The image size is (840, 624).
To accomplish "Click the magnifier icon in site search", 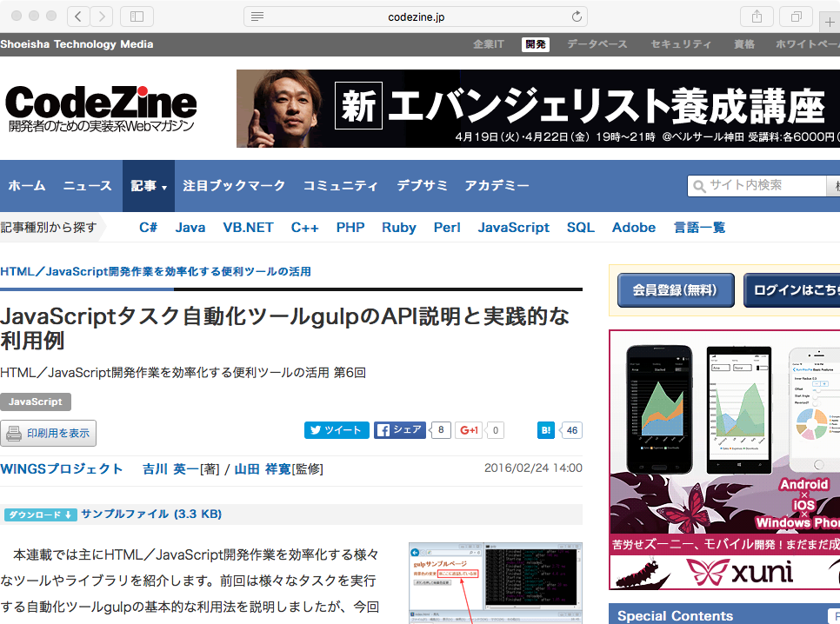I will (699, 186).
